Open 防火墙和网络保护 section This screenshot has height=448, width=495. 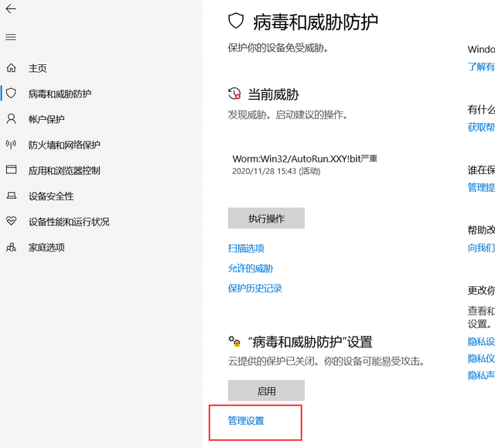click(64, 145)
